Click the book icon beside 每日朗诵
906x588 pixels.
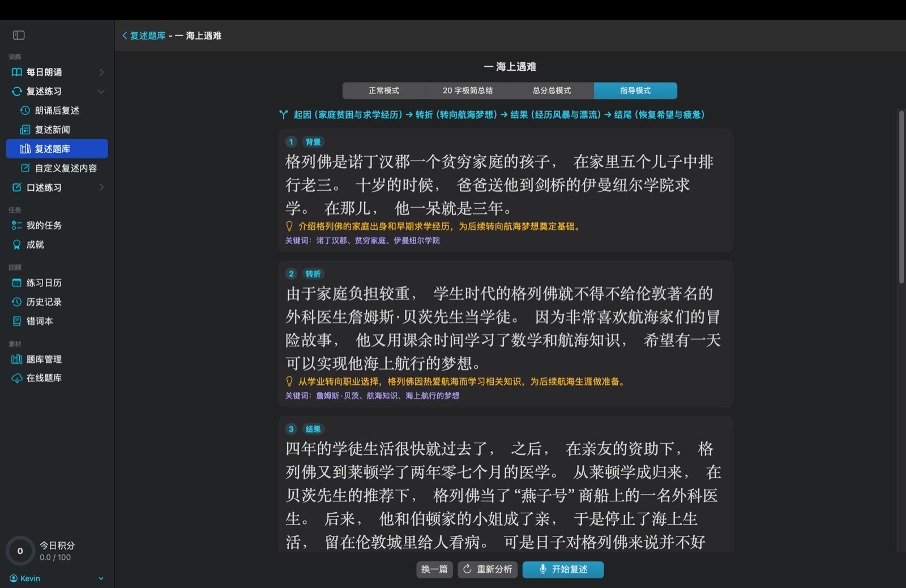coord(17,72)
